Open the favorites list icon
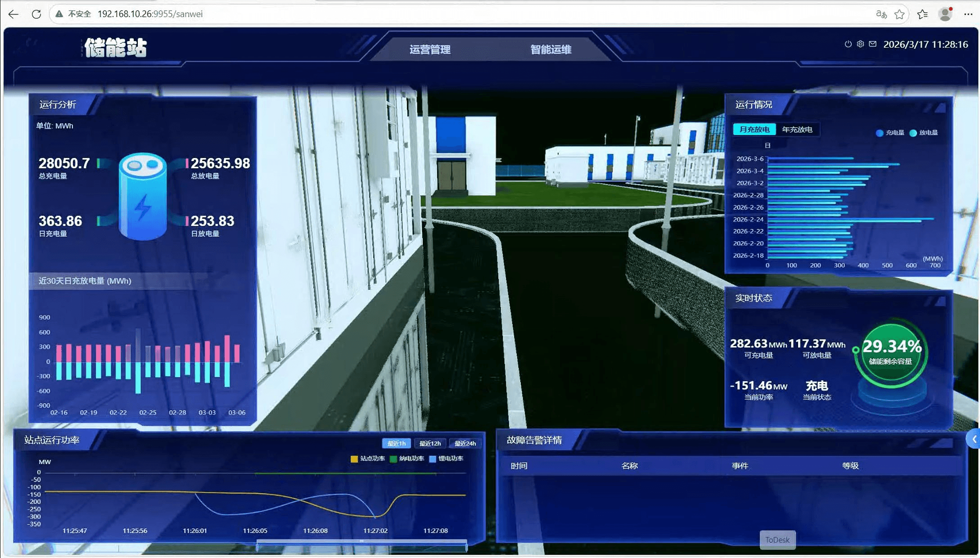The height and width of the screenshot is (558, 980). 922,14
